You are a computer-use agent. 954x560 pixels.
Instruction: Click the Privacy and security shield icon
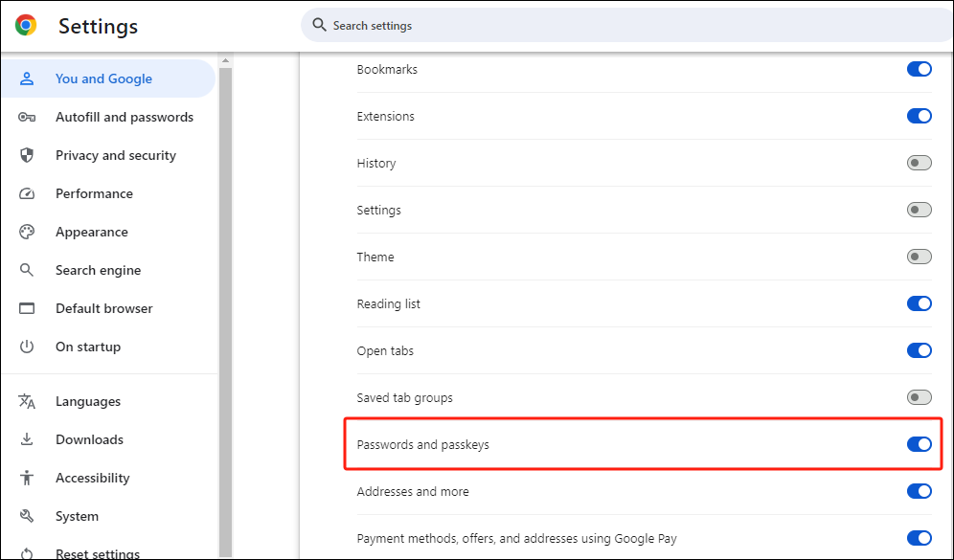[27, 155]
